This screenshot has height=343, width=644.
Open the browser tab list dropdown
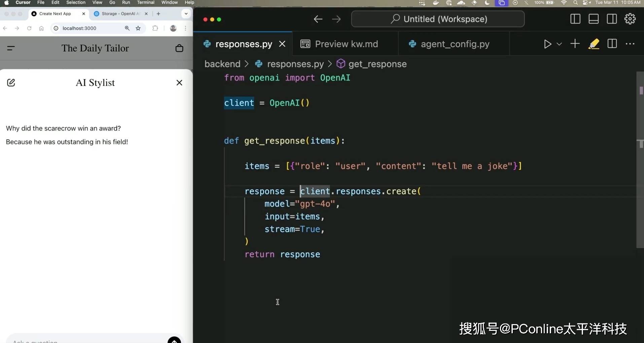tap(186, 14)
